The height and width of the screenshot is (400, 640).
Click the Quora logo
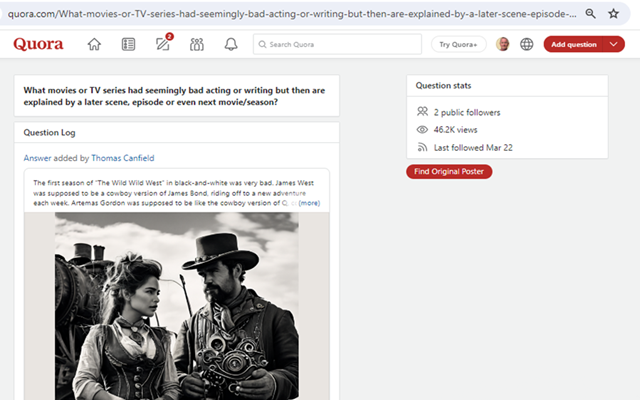tap(38, 44)
